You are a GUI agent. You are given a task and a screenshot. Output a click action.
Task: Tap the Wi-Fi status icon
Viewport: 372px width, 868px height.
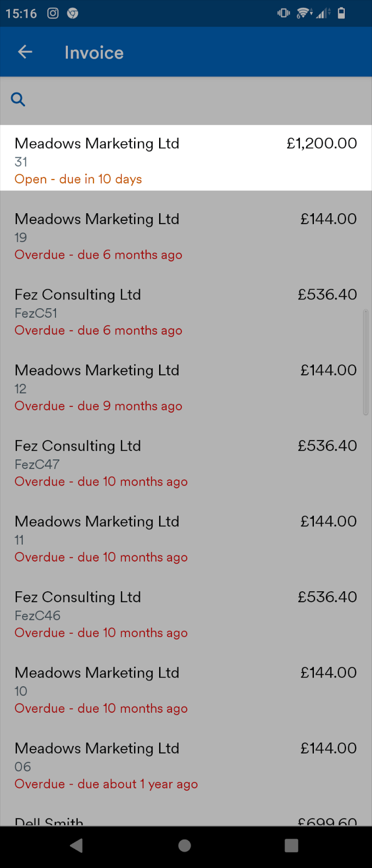pos(304,13)
